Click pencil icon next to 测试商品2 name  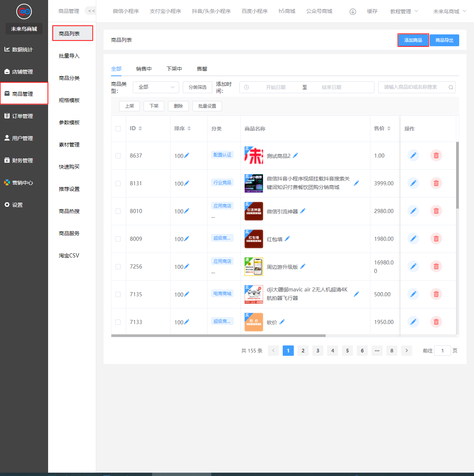[295, 156]
